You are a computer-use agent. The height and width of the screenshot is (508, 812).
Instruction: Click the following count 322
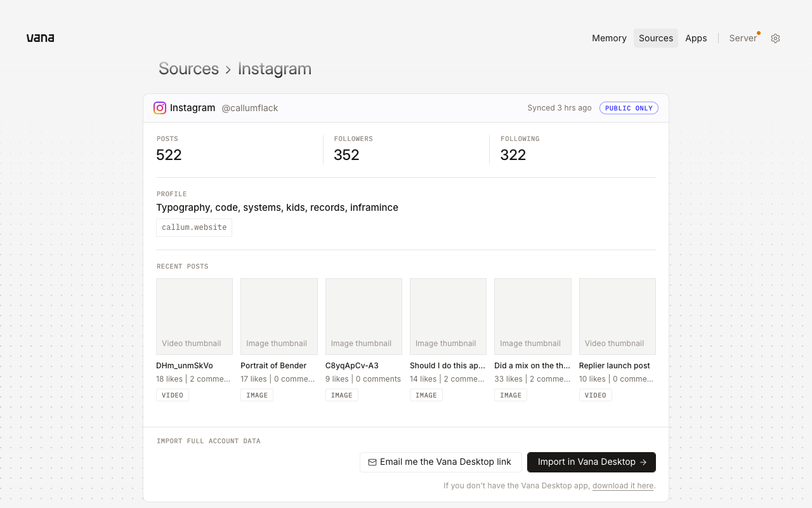[513, 155]
